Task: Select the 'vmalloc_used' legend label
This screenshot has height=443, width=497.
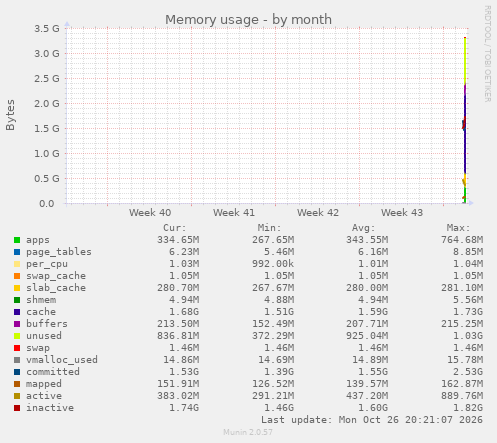Action: (62, 360)
